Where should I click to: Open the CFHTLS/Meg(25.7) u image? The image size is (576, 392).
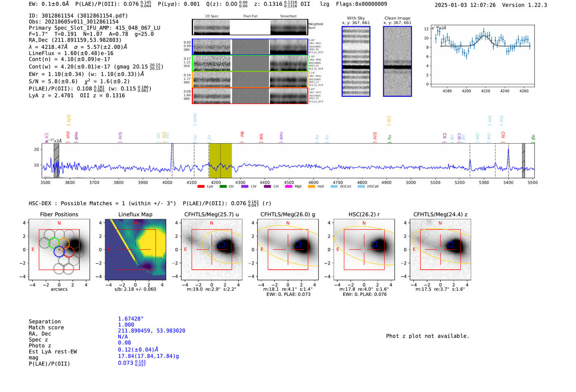pyautogui.click(x=211, y=250)
